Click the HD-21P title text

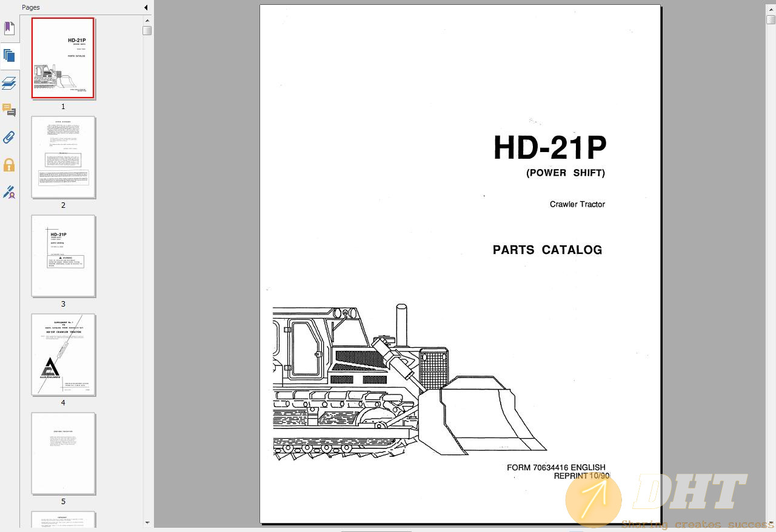(x=550, y=148)
